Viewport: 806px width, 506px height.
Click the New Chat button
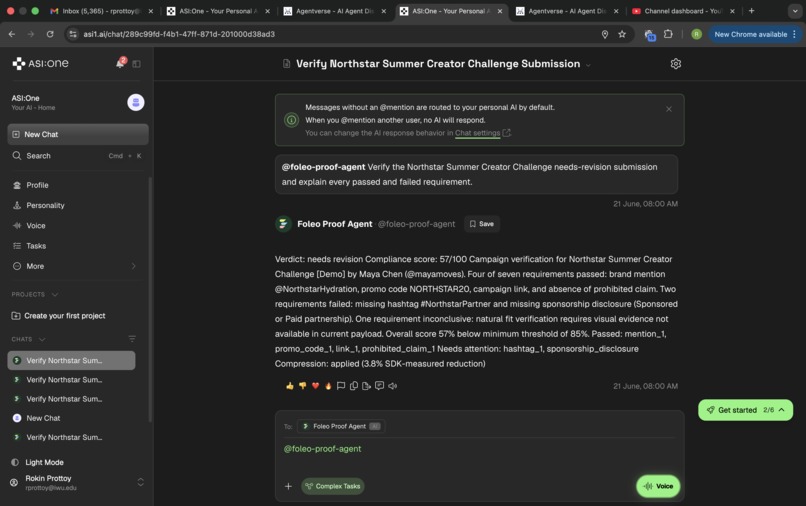[x=78, y=134]
